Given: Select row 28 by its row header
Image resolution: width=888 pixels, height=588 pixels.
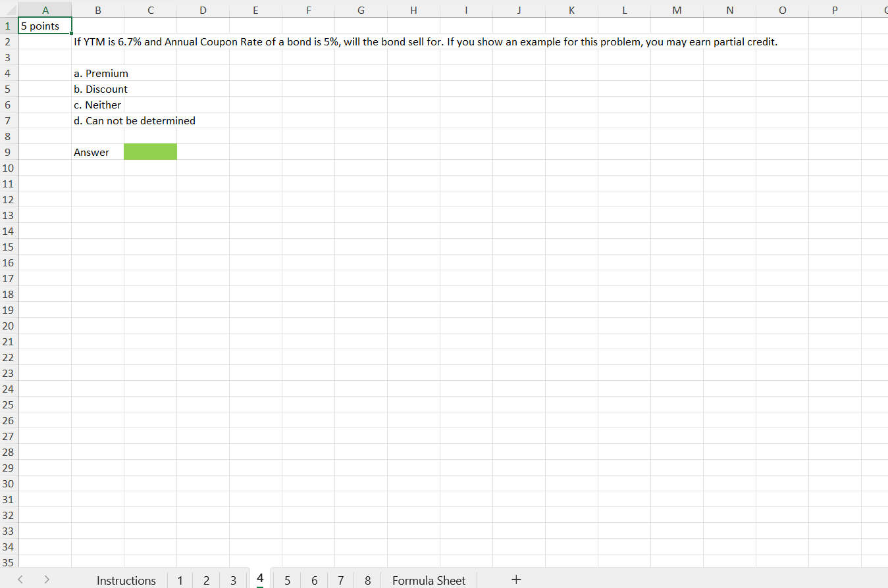Looking at the screenshot, I should [x=9, y=452].
